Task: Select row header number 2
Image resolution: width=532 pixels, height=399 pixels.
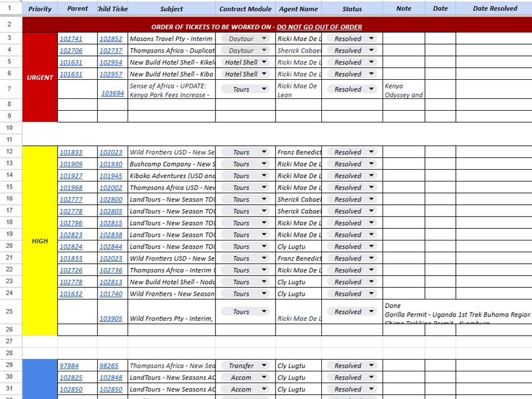Action: [x=10, y=24]
